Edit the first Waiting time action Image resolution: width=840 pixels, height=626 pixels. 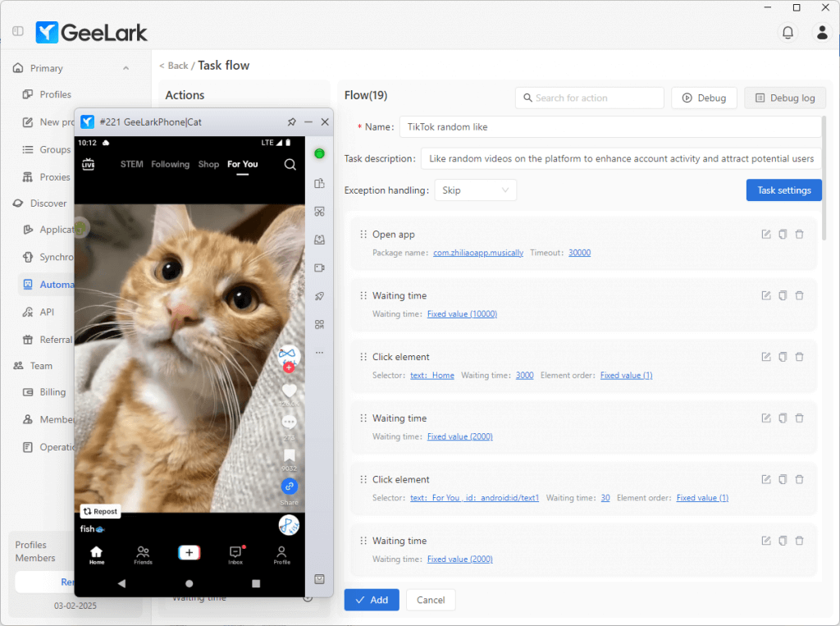coord(766,295)
